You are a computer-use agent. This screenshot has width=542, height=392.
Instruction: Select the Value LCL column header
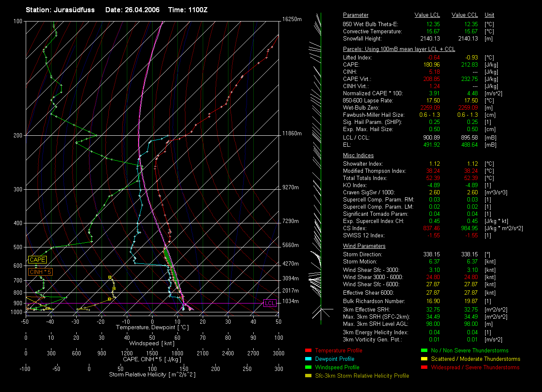tap(427, 15)
